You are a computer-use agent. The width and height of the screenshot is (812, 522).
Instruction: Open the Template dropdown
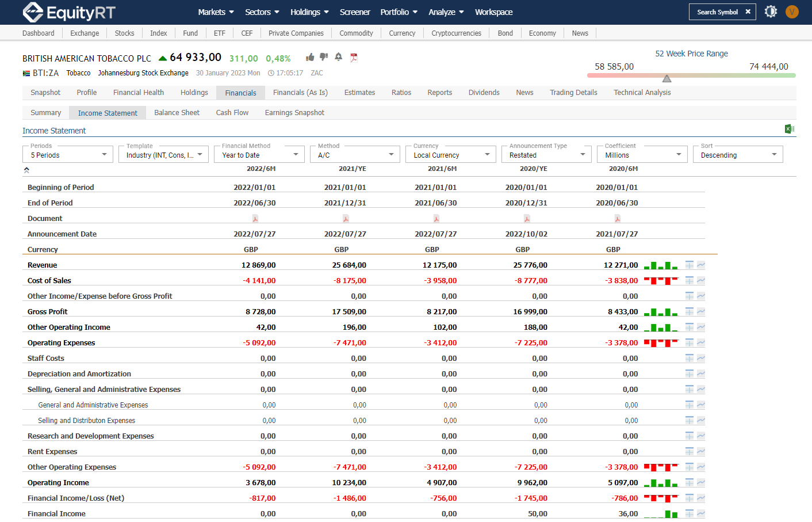[163, 154]
